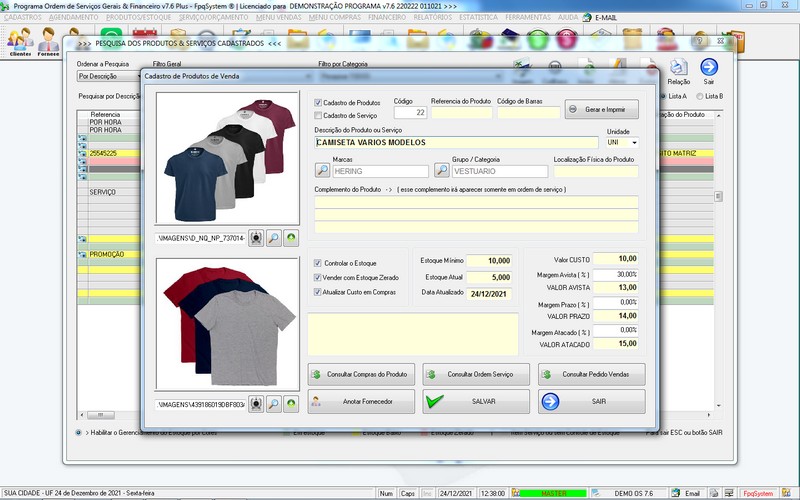Open the Marcas search magnifier
The width and height of the screenshot is (800, 500).
(322, 171)
